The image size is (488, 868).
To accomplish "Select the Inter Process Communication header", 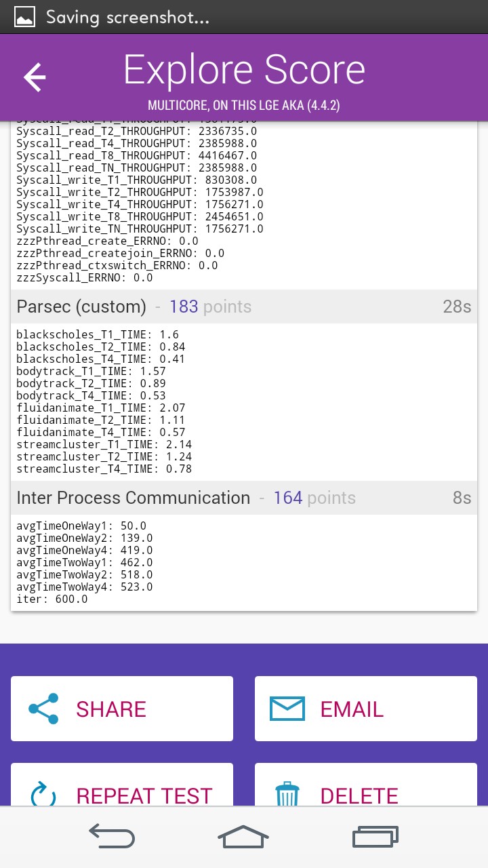I will tap(133, 498).
